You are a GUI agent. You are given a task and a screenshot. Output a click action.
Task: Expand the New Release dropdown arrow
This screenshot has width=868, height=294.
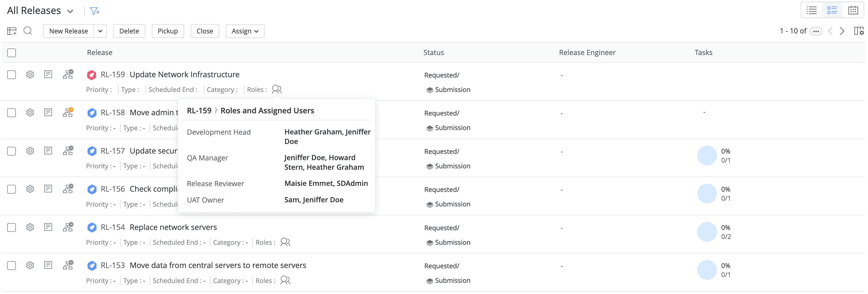100,31
